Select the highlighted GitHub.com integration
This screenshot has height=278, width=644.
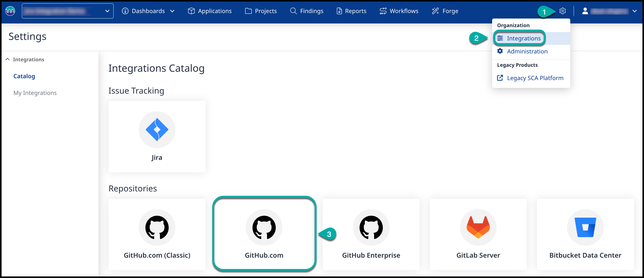click(x=264, y=234)
